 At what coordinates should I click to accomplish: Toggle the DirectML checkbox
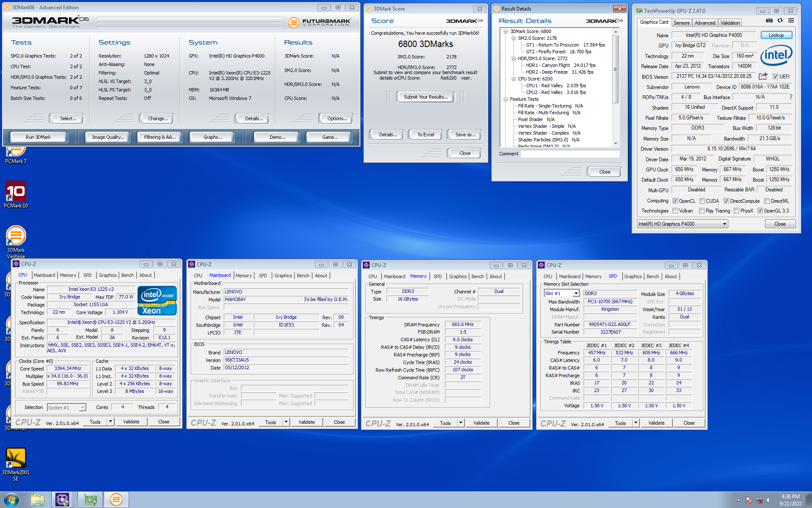767,201
